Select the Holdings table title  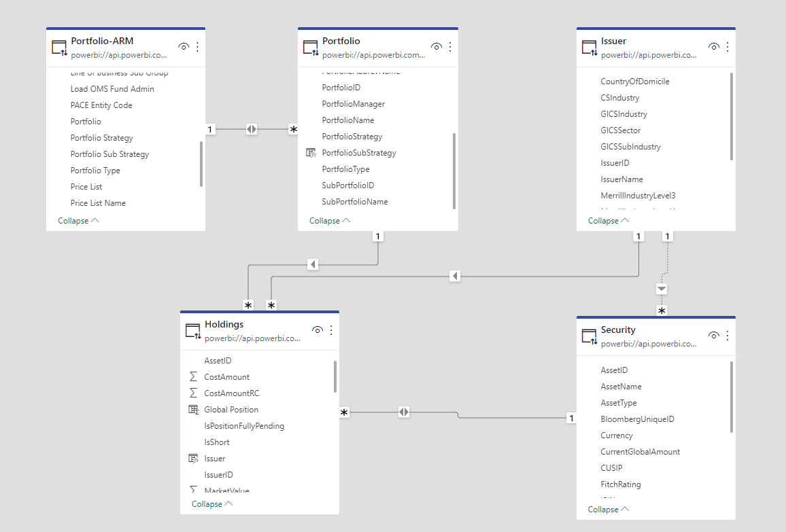pos(224,324)
